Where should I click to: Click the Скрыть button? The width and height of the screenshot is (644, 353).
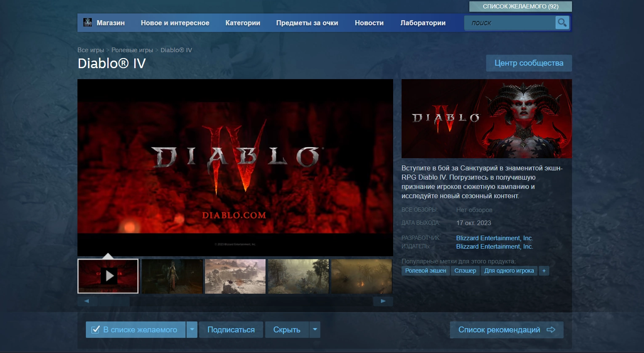[x=287, y=329]
